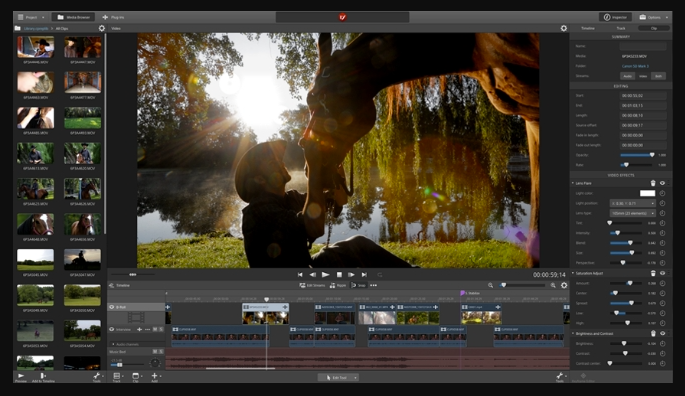The width and height of the screenshot is (685, 396).
Task: Toggle loop playback
Action: click(380, 274)
